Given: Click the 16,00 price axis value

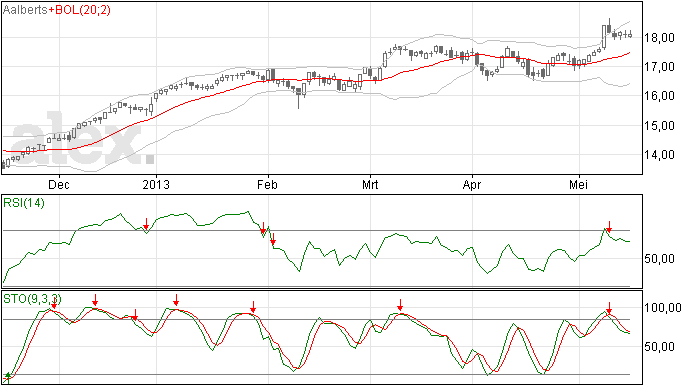Looking at the screenshot, I should point(659,96).
